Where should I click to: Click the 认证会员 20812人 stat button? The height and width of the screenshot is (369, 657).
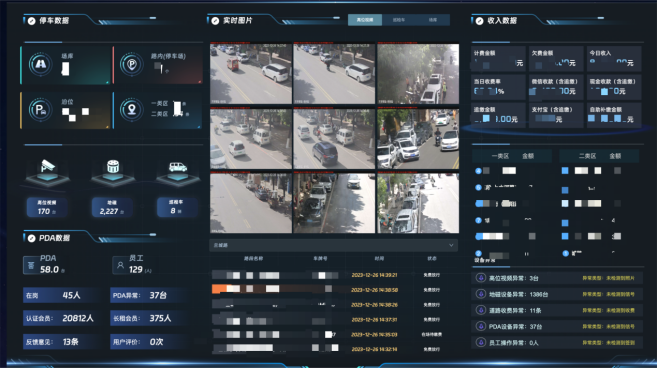pyautogui.click(x=61, y=318)
